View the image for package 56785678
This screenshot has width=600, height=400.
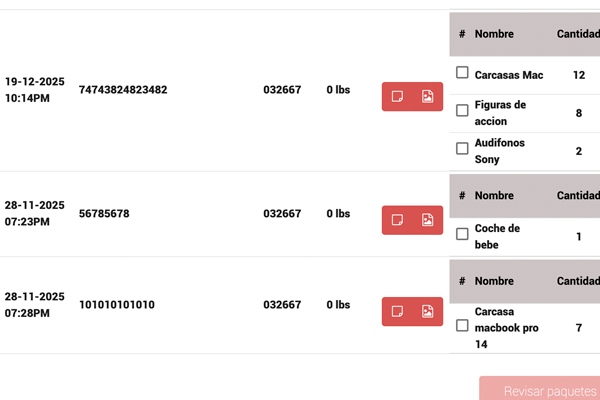(x=427, y=220)
